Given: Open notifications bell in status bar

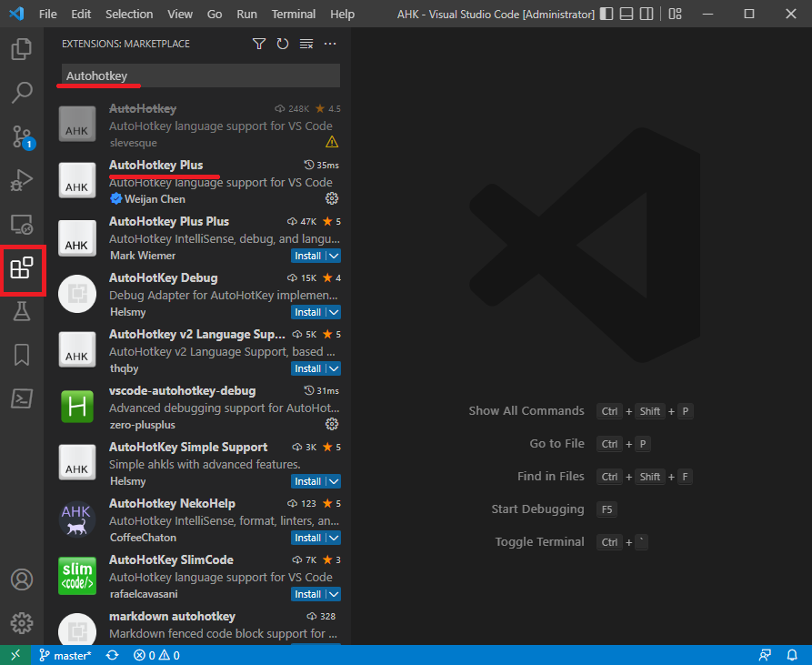Looking at the screenshot, I should pos(792,655).
